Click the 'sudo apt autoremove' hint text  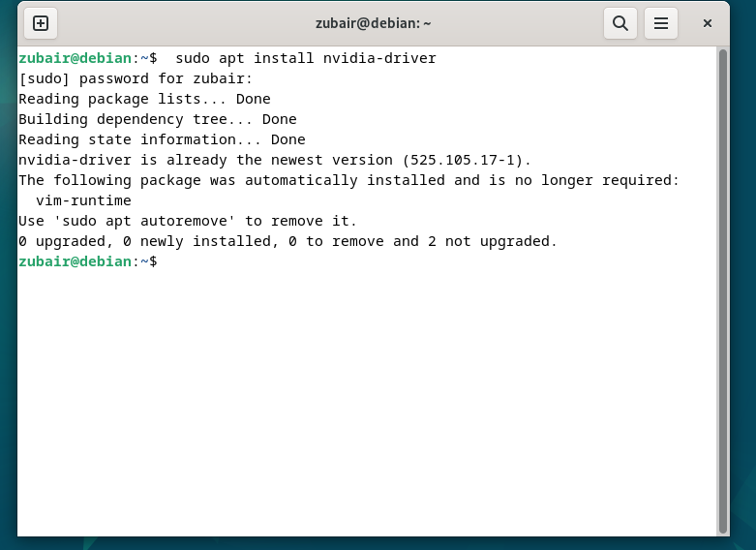tap(144, 221)
